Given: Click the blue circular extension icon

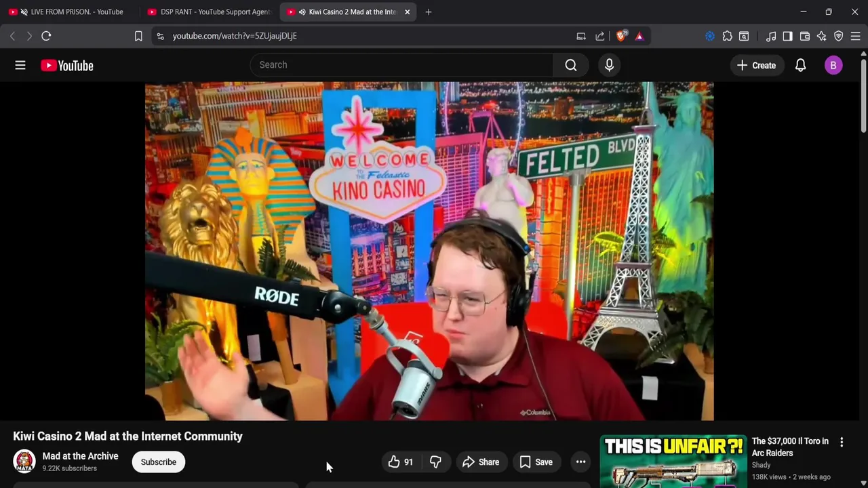Looking at the screenshot, I should [710, 36].
